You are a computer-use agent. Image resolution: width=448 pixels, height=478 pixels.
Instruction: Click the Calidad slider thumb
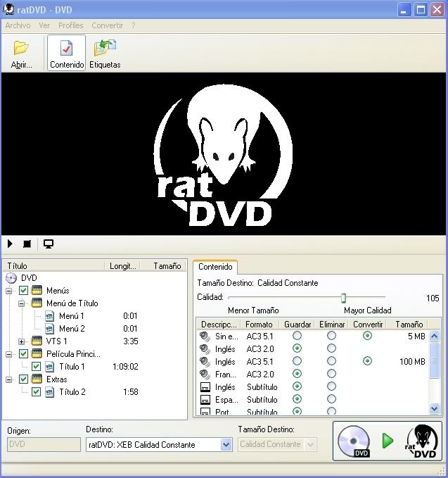343,298
